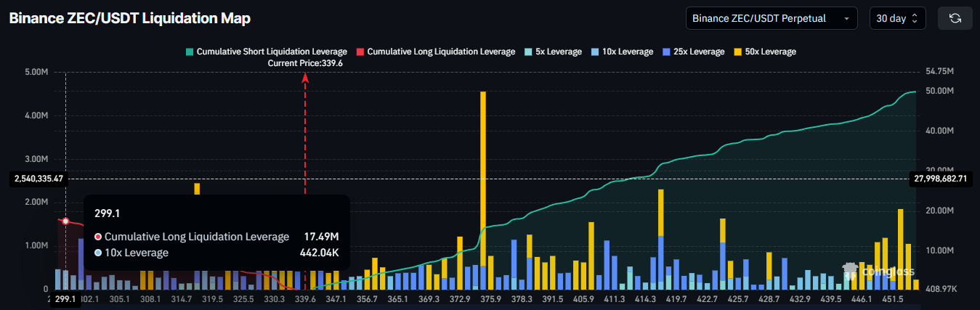Click the 27,998,682.71 right axis value label
980x310 pixels.
tap(941, 178)
